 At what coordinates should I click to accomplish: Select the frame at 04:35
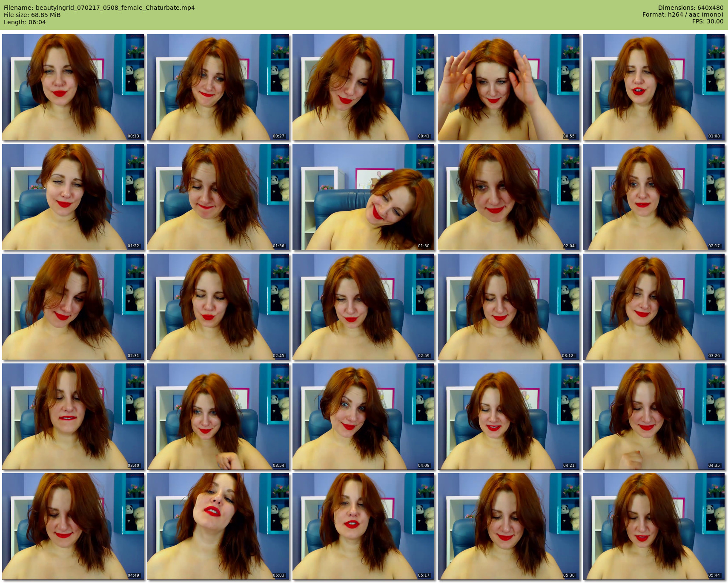point(654,417)
